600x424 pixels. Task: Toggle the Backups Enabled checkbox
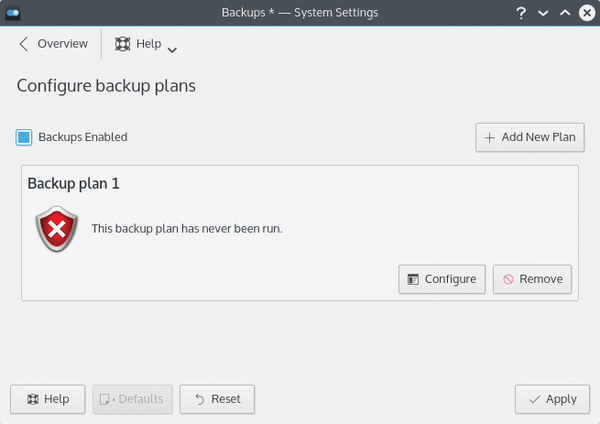click(x=24, y=137)
